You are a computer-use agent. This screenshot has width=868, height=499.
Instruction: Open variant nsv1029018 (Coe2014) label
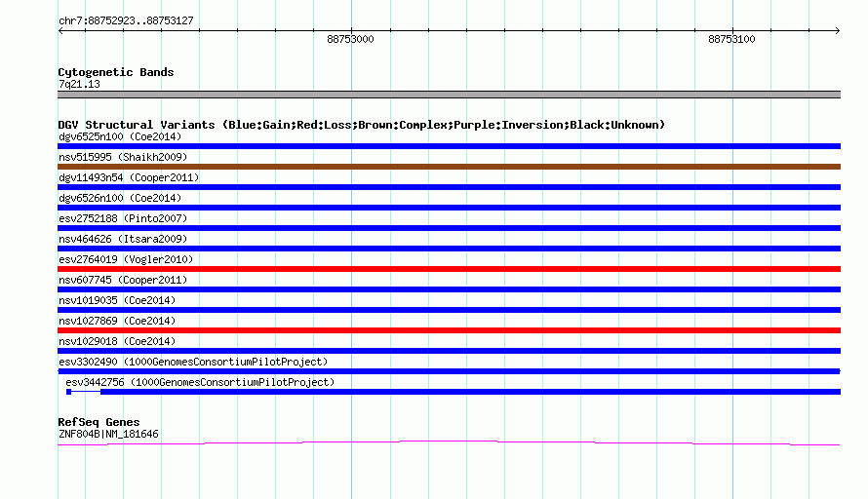(x=117, y=341)
